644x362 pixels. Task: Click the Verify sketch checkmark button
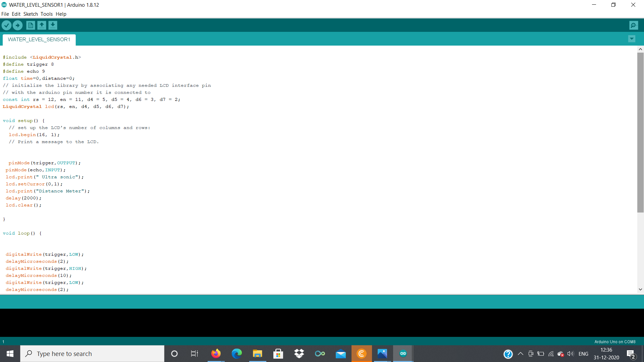tap(6, 25)
